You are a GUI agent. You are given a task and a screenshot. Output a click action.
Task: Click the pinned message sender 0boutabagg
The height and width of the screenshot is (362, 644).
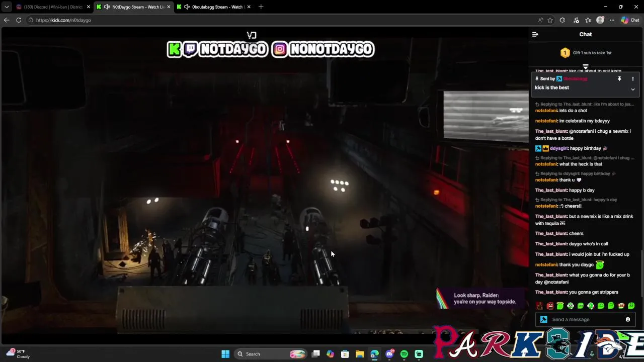click(575, 79)
